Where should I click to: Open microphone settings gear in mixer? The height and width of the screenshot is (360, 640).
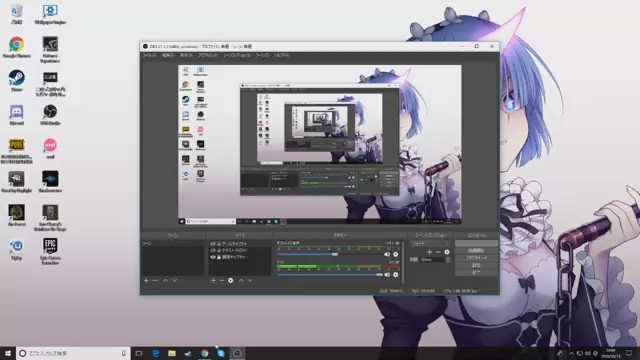395,275
